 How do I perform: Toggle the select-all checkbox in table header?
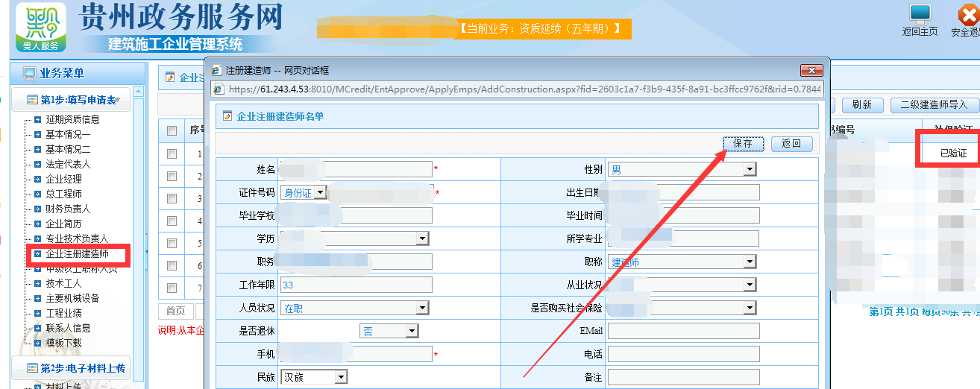click(172, 131)
